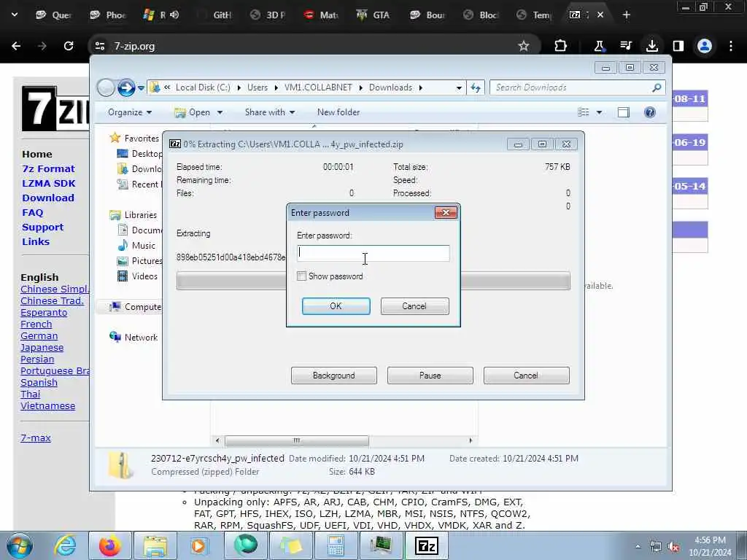Click the horizontal scrollbar in file list
The width and height of the screenshot is (747, 560).
[x=296, y=440]
